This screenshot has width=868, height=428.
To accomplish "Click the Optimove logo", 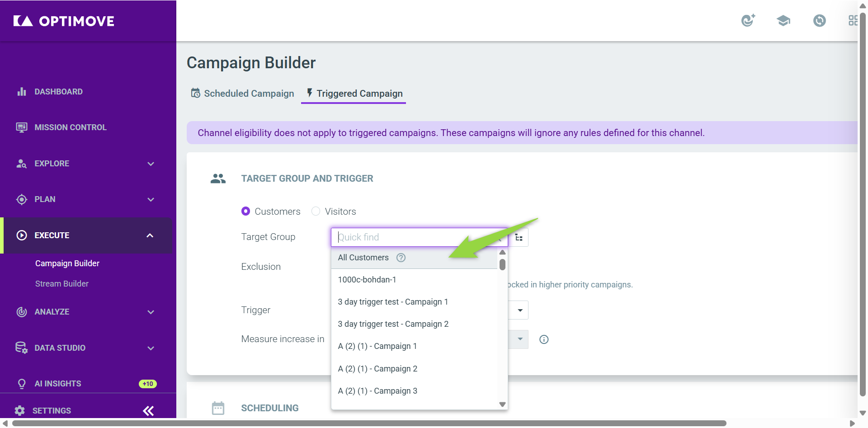I will tap(64, 21).
